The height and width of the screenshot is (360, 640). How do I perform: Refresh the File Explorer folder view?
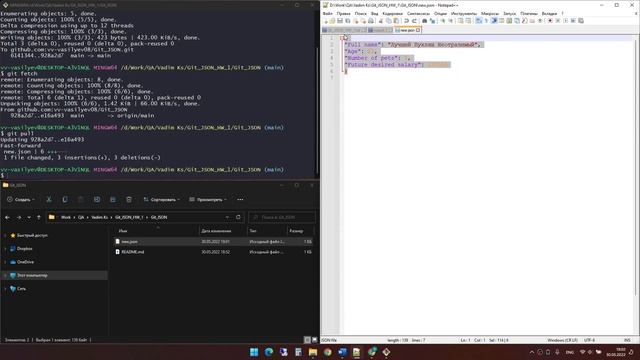pos(238,217)
